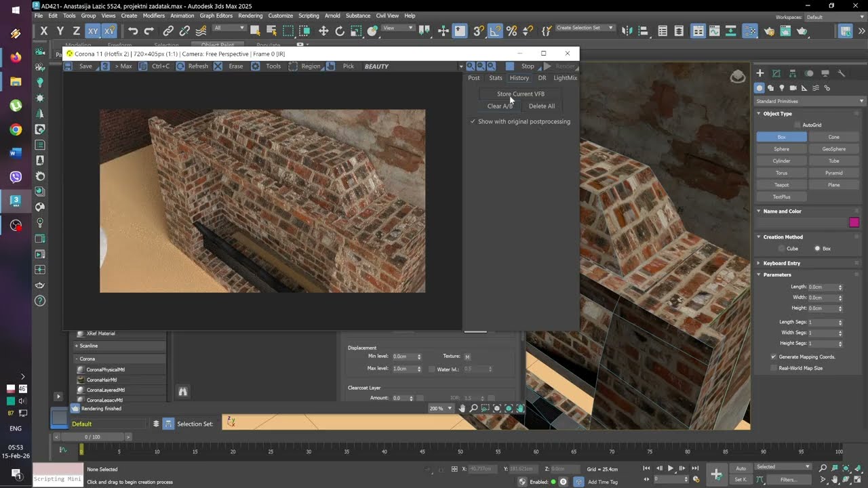868x488 pixels.
Task: Open Render Setup teapot icon
Action: coord(769,30)
